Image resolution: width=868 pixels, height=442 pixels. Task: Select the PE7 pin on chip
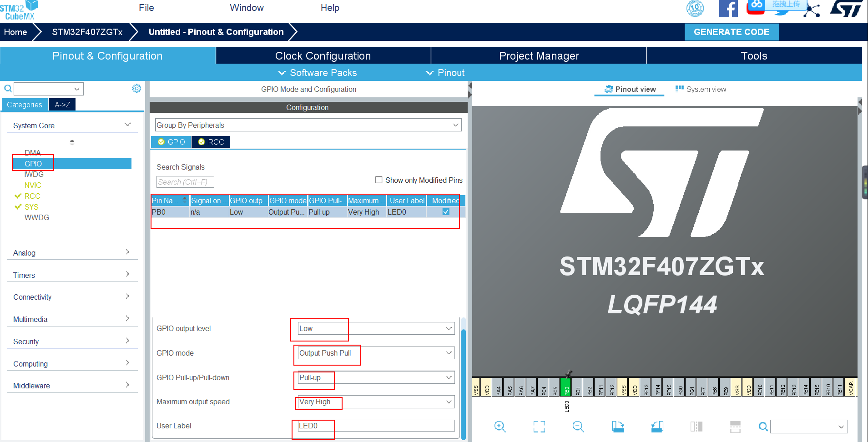(703, 387)
